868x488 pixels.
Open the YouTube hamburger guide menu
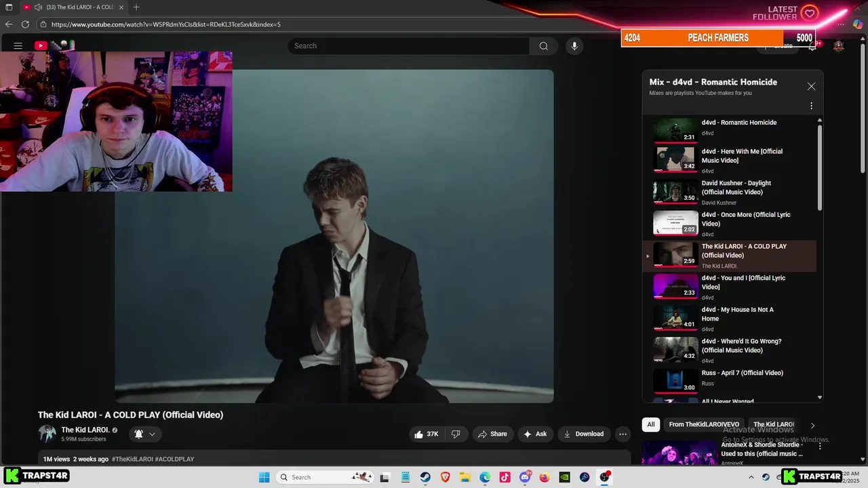[x=18, y=46]
